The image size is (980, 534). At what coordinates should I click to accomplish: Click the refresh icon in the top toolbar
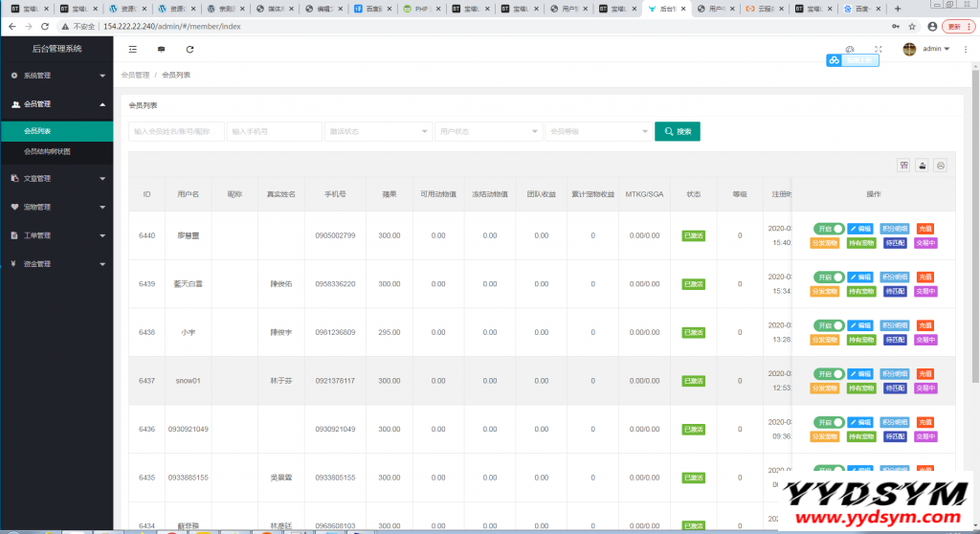pyautogui.click(x=189, y=49)
